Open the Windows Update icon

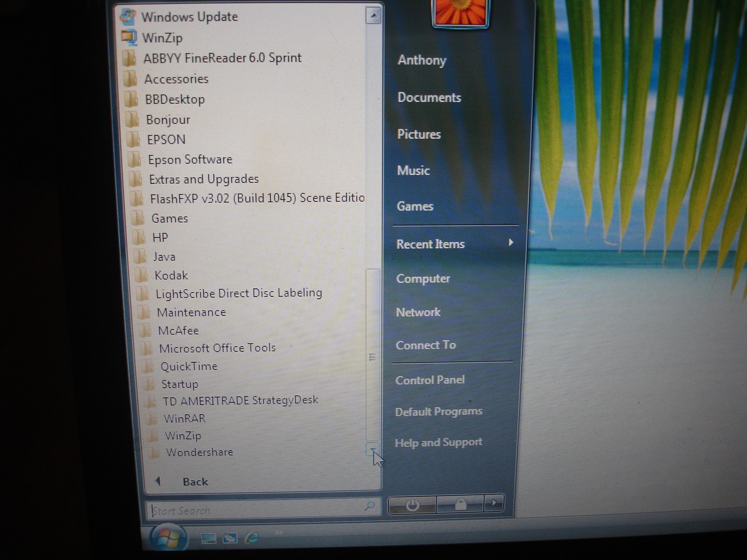click(x=127, y=17)
